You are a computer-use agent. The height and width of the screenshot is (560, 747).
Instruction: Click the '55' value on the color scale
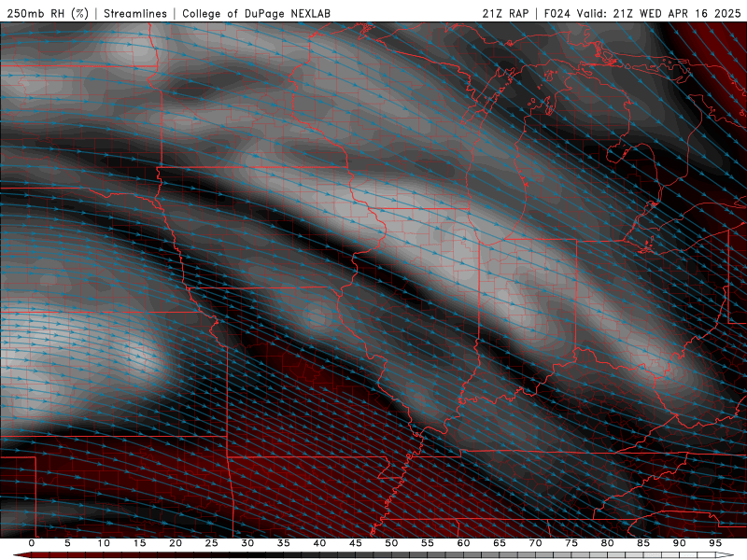[x=428, y=543]
